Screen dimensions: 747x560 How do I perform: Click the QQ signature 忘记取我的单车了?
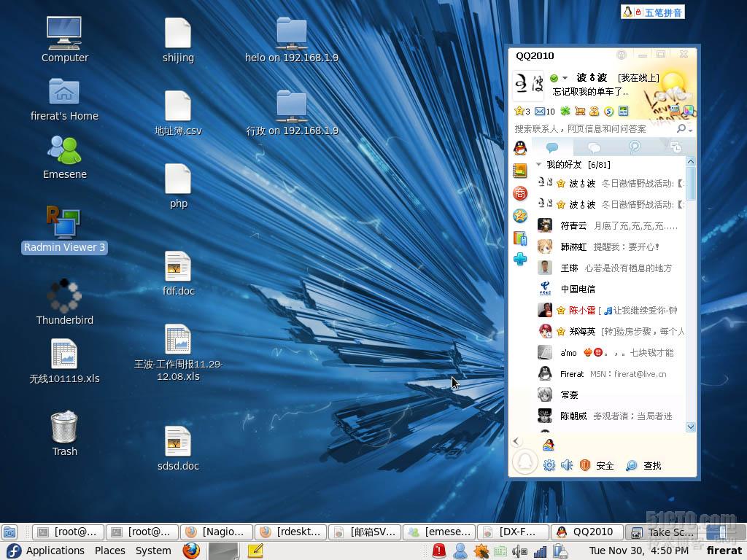tap(590, 92)
